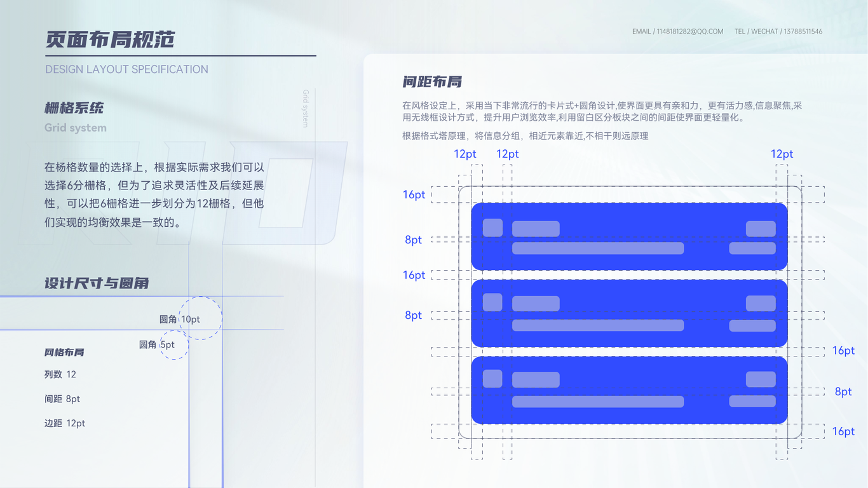Click the line 根据格式塔原理，将信息分组

(525, 136)
